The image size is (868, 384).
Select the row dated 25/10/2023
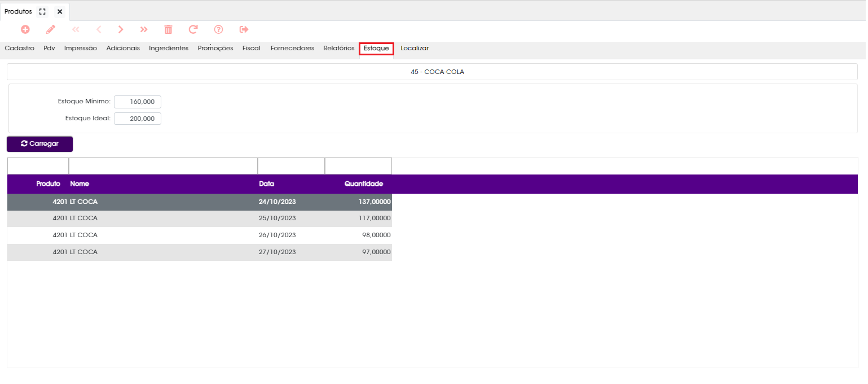[x=200, y=219]
